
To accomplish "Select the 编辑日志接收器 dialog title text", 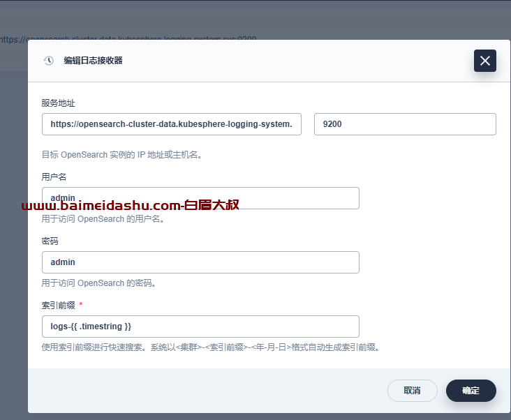I will point(93,61).
